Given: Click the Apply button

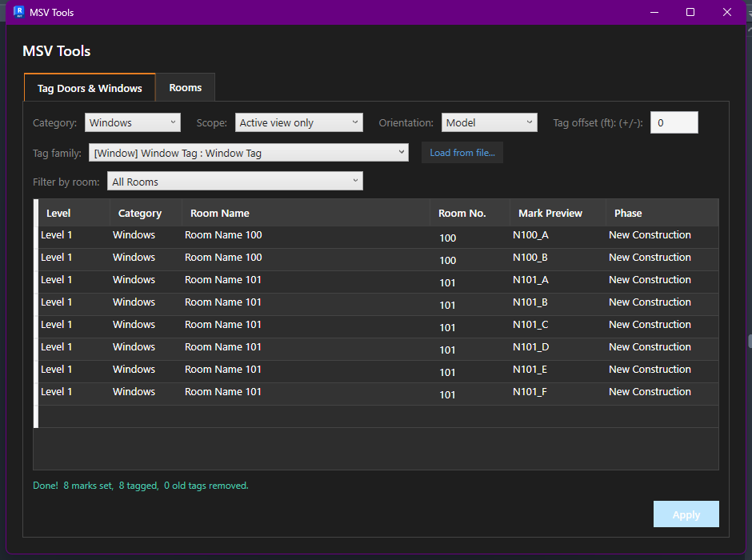Looking at the screenshot, I should [686, 514].
